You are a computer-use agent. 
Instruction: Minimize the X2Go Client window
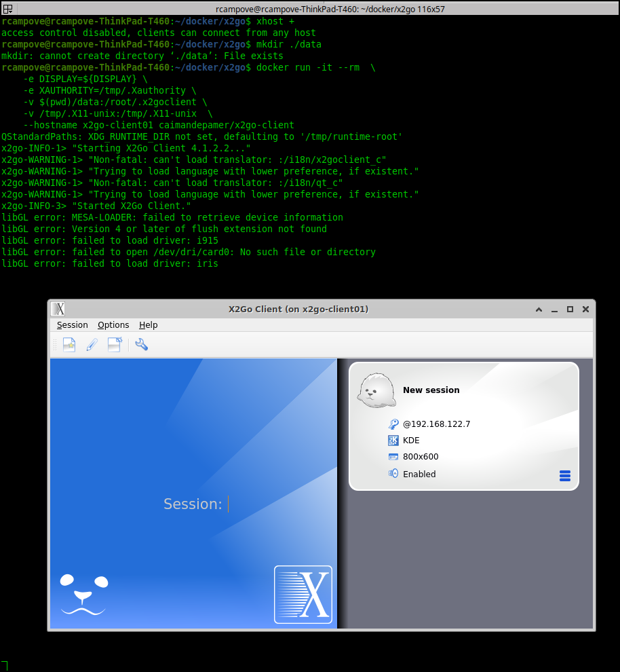pyautogui.click(x=554, y=310)
